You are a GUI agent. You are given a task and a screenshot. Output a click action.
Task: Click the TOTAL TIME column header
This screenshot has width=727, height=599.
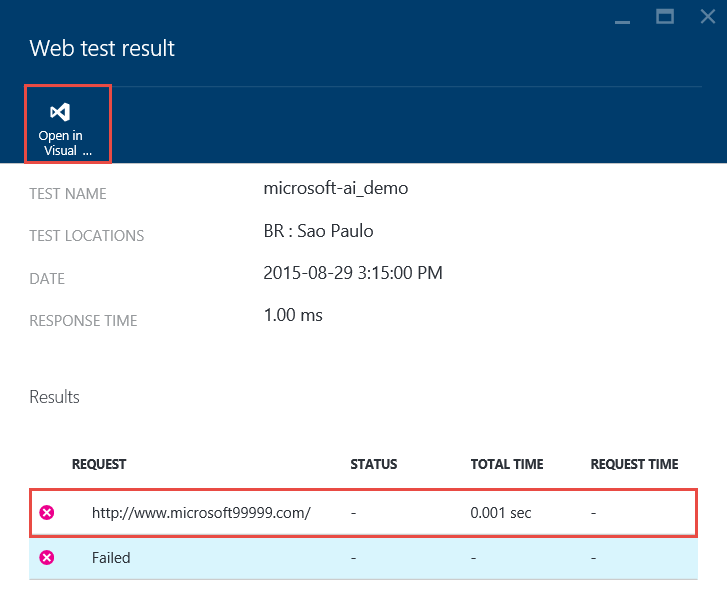(x=507, y=464)
